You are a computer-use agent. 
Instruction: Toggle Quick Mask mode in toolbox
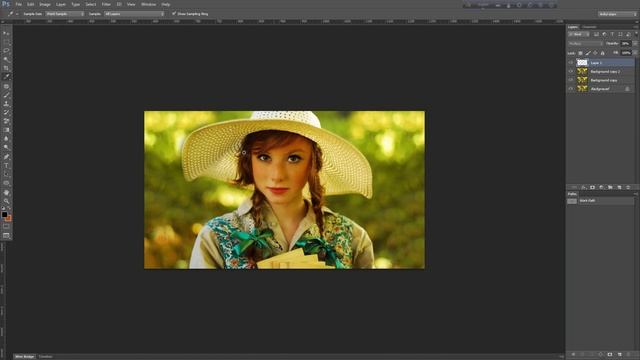[6, 227]
